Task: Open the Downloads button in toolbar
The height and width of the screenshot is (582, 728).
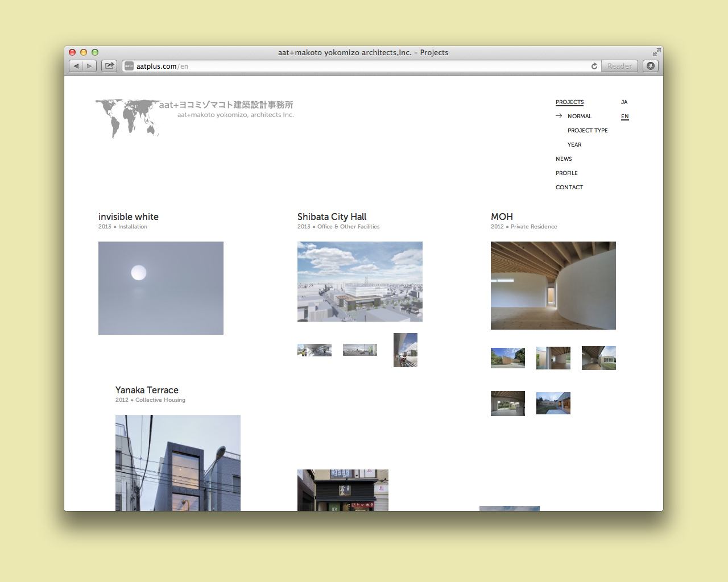Action: pos(651,66)
